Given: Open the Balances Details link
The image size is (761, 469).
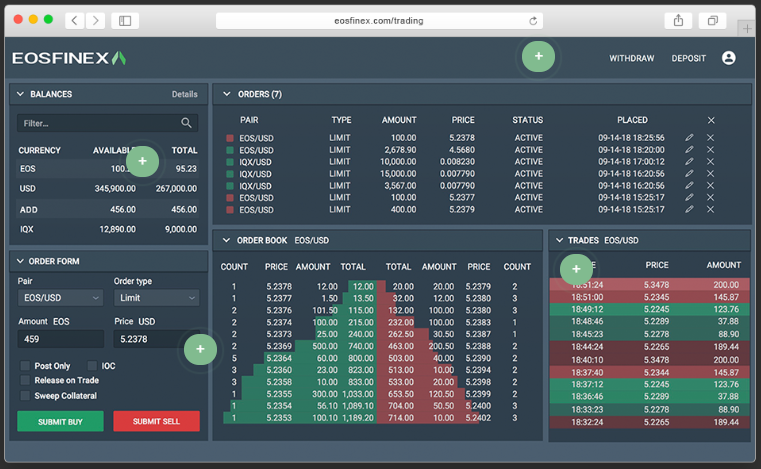Looking at the screenshot, I should (x=184, y=94).
